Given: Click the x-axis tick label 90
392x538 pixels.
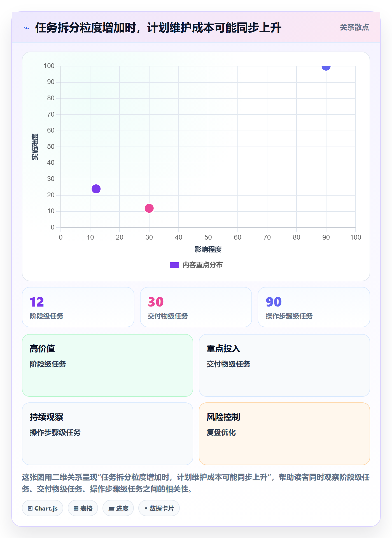Looking at the screenshot, I should [326, 237].
